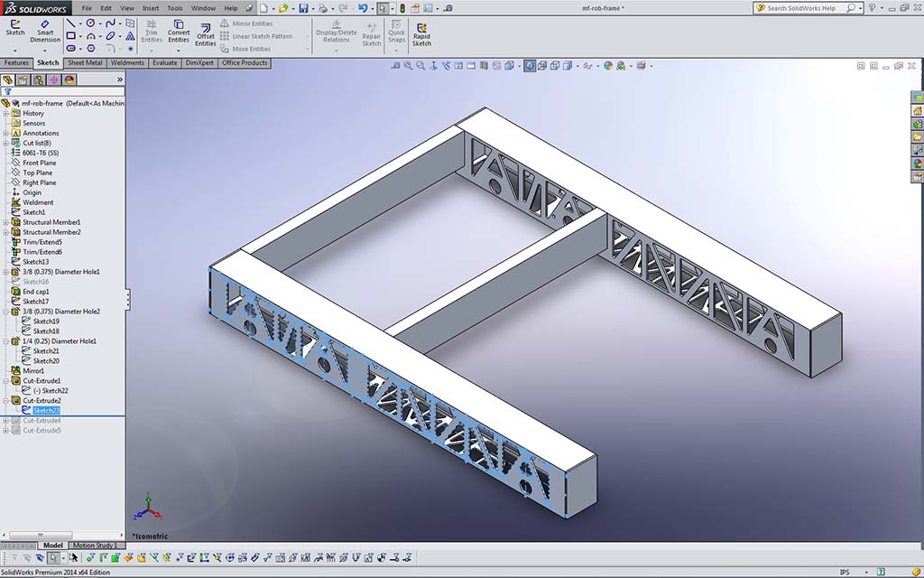Screen dimensions: 924x578
Task: Select the Convert Entities tool
Action: coord(179,31)
